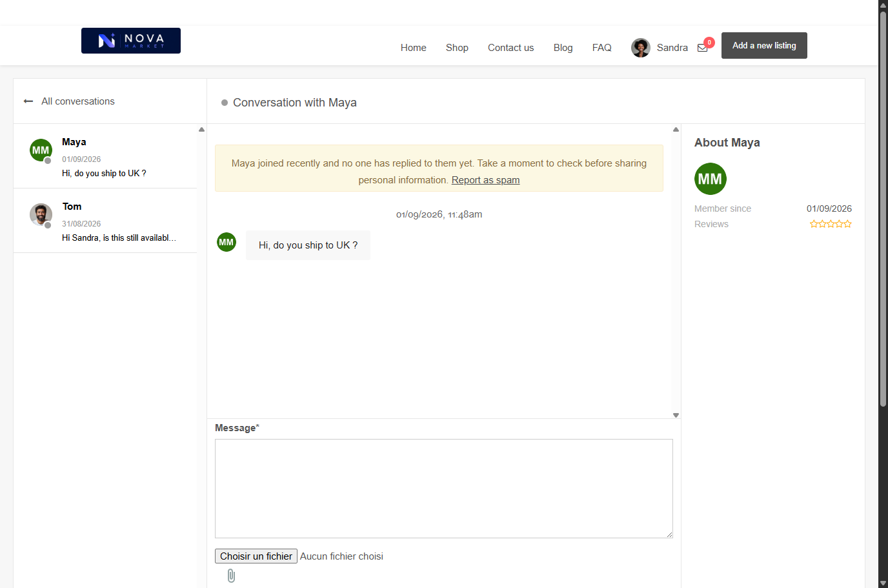Click the "Aucun fichier choisi" text
888x588 pixels.
tap(341, 556)
